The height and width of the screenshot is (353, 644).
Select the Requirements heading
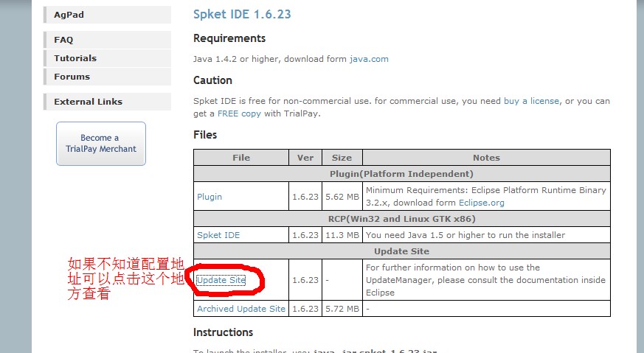coord(229,38)
